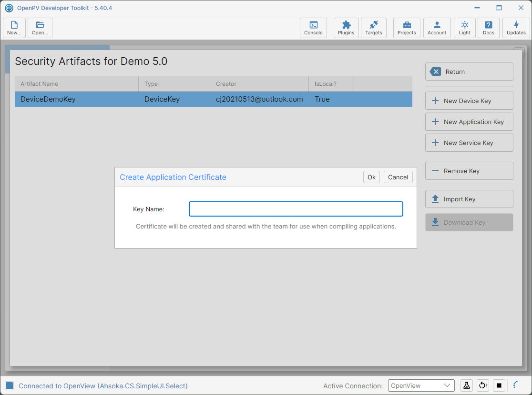Select the DeviceDemoKey artifact name cell
The width and height of the screenshot is (532, 395).
(x=77, y=99)
